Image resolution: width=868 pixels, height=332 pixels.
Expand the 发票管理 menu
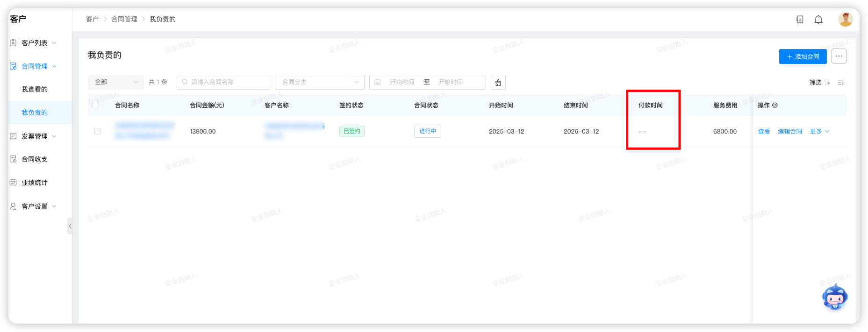[54, 136]
